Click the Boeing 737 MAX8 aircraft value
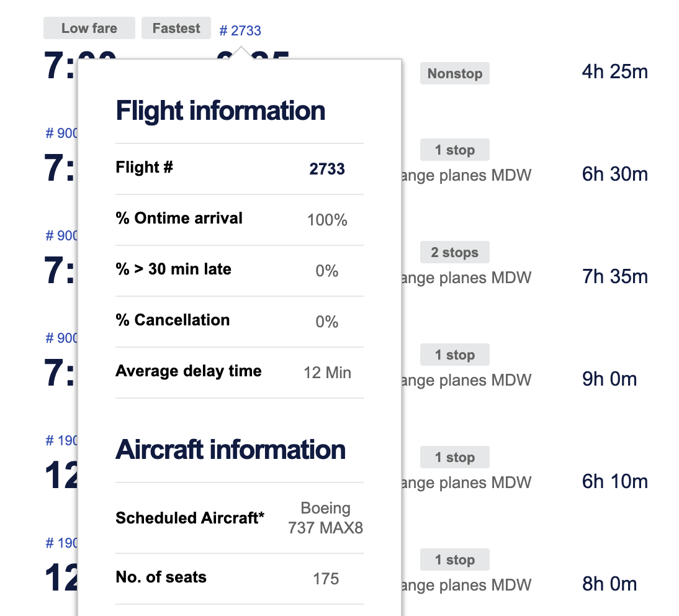This screenshot has height=616, width=679. [326, 518]
